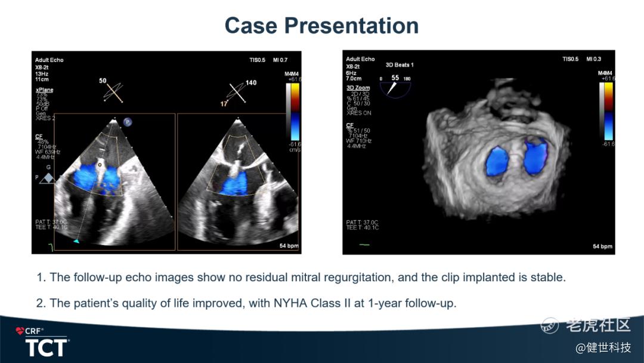
Task: Click the CF label in left echo
Action: point(39,137)
